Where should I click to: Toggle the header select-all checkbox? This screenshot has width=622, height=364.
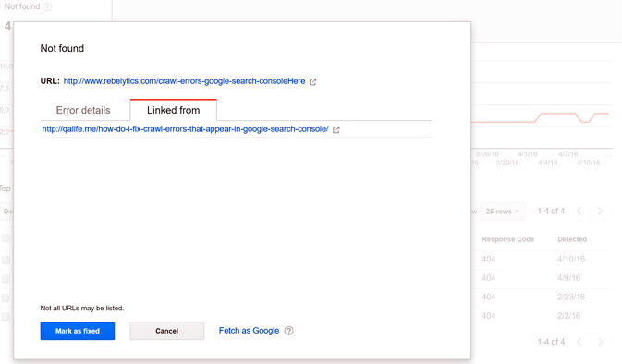[x=6, y=238]
